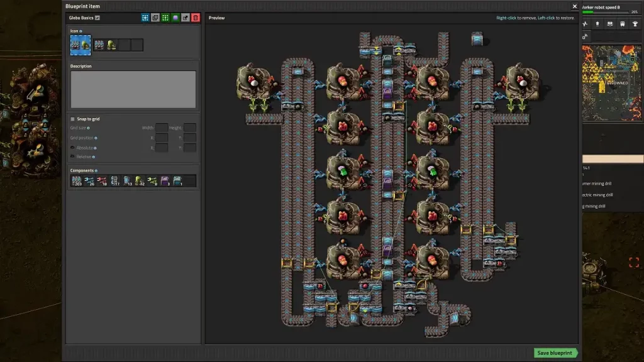Click the transport belt icon slot
The width and height of the screenshot is (644, 362).
(99, 45)
